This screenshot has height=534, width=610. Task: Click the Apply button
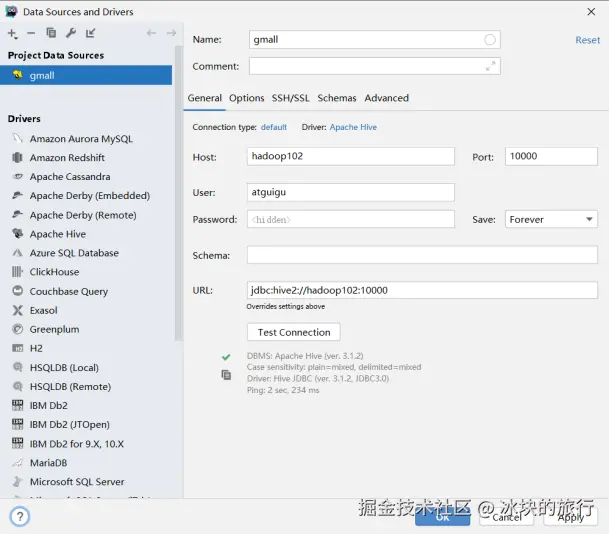coord(571,517)
